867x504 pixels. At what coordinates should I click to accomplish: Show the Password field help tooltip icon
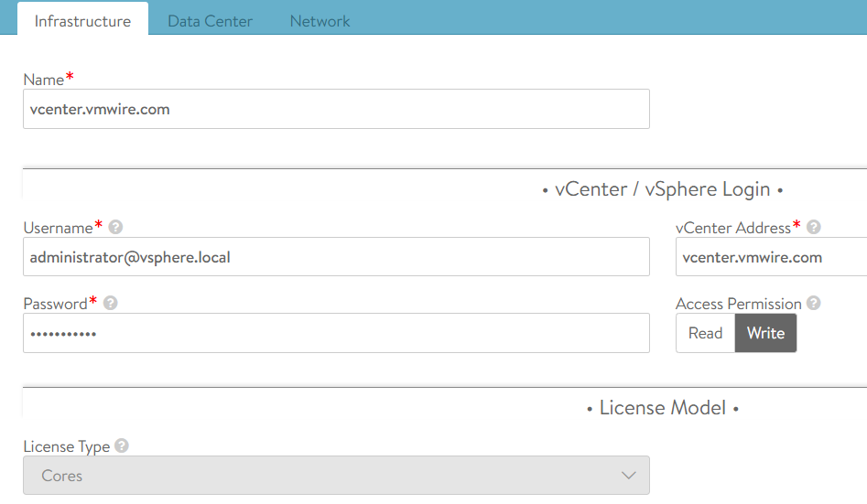111,304
